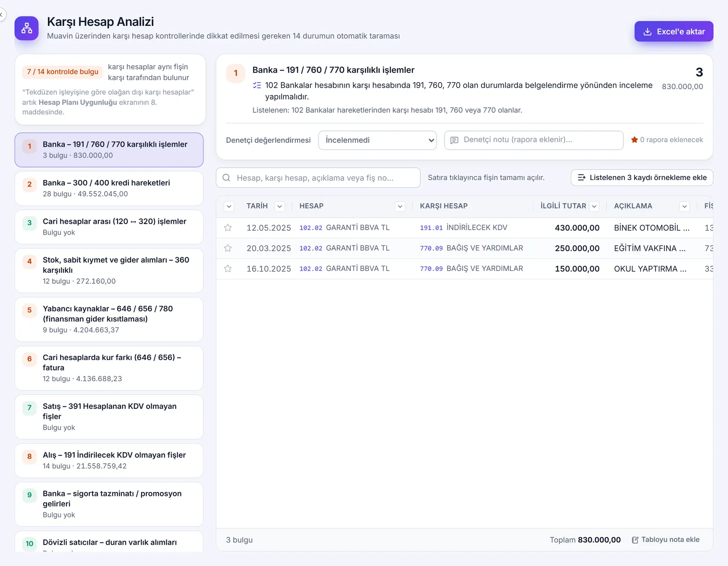Star the 16.10.2025 BAĞIŞ VE YARDIMLAR row
This screenshot has width=728, height=566.
(228, 269)
